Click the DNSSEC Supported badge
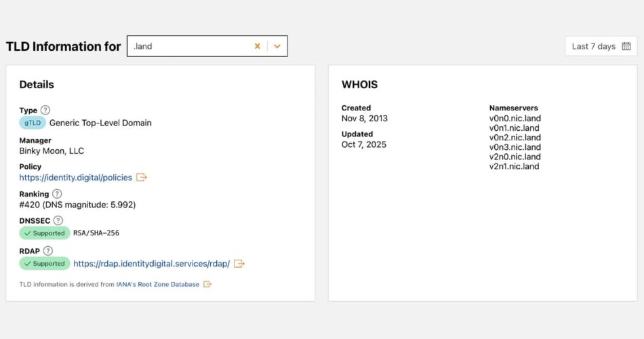Image resolution: width=644 pixels, height=339 pixels. 45,233
